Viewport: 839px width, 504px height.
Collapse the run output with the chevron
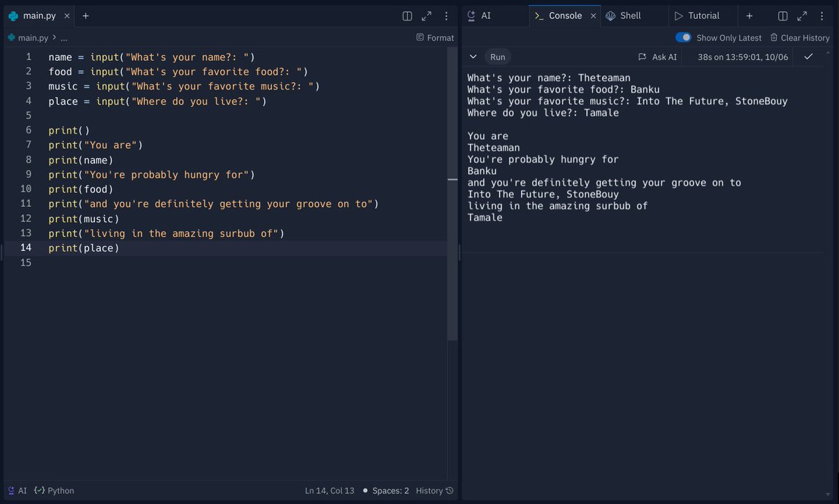[473, 57]
